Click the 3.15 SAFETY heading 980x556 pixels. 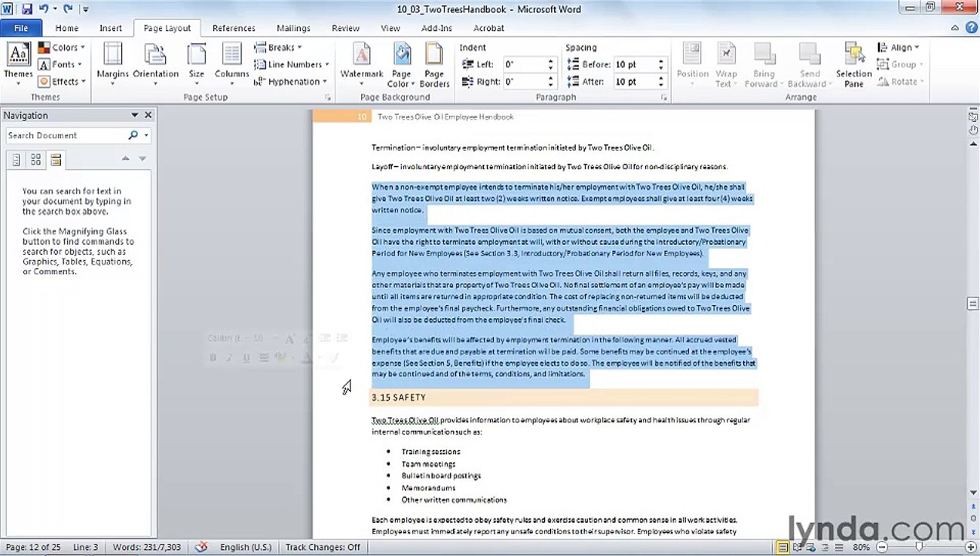point(398,397)
